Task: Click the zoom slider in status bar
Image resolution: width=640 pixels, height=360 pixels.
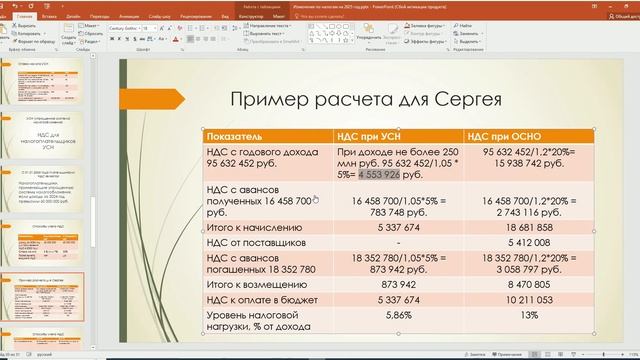Action: pyautogui.click(x=603, y=354)
